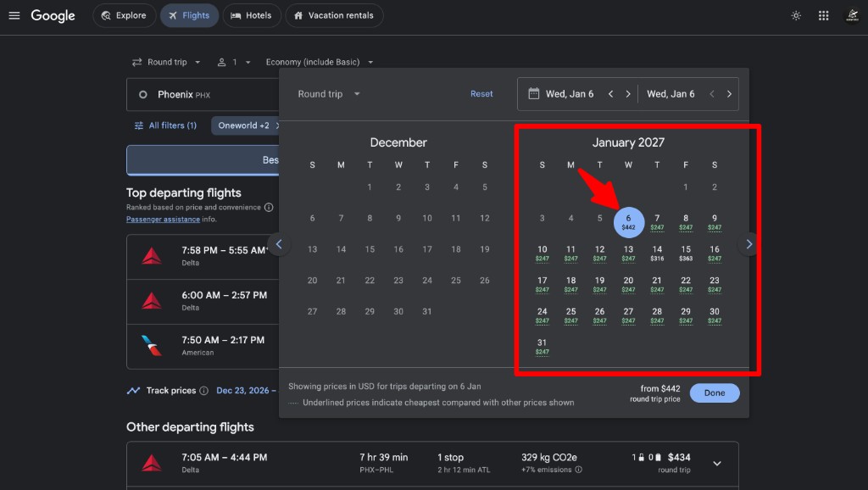This screenshot has height=490, width=868.
Task: Click the Phoenix PHX origin field
Action: click(203, 95)
